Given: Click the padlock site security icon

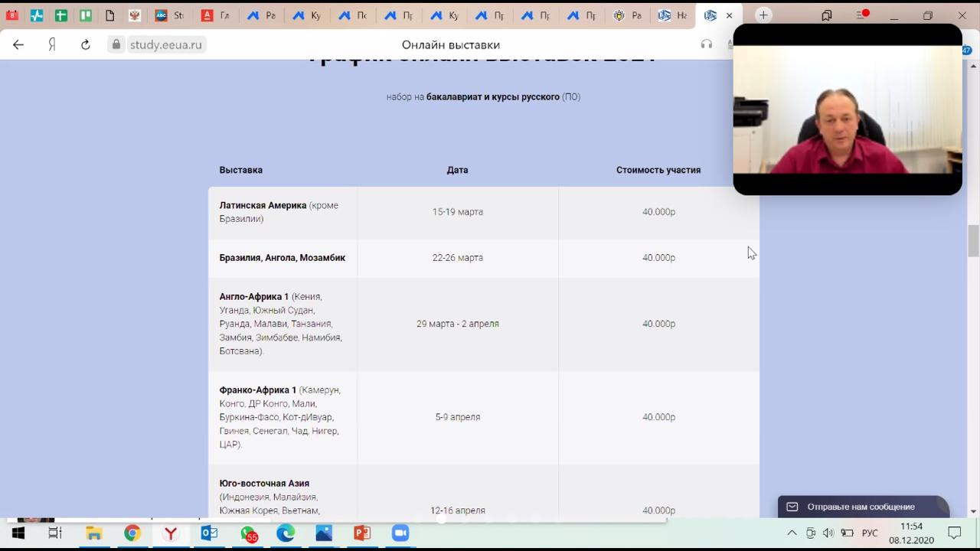Looking at the screenshot, I should click(x=116, y=44).
